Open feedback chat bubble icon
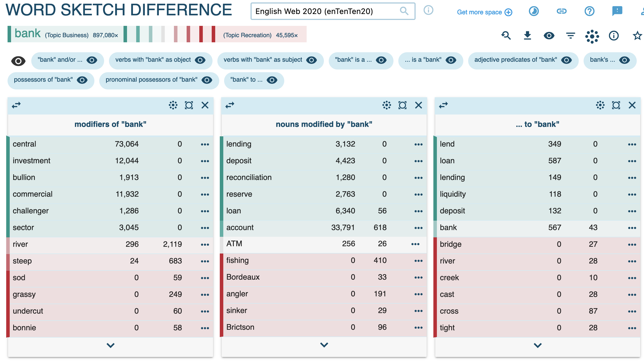 617,11
